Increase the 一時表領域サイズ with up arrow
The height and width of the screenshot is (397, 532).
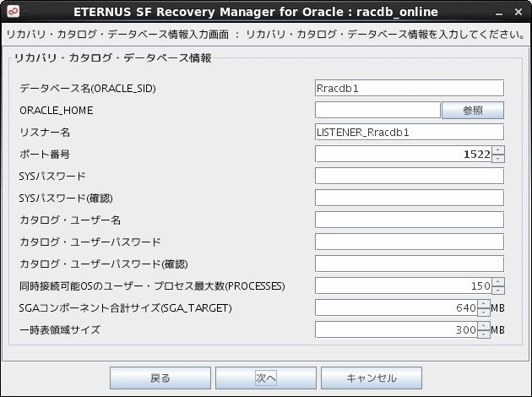484,325
